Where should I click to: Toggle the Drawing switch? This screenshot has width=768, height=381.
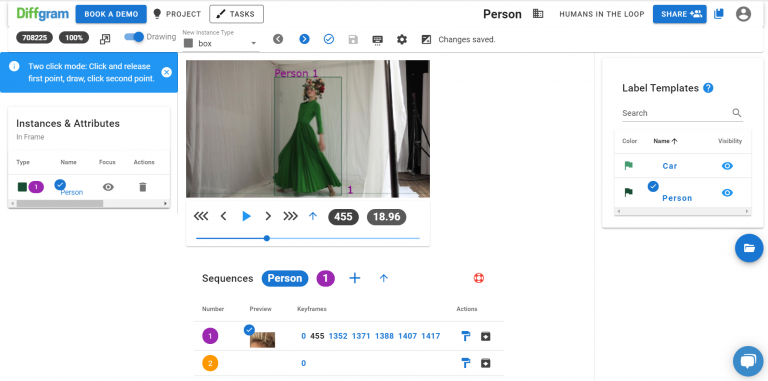click(134, 37)
